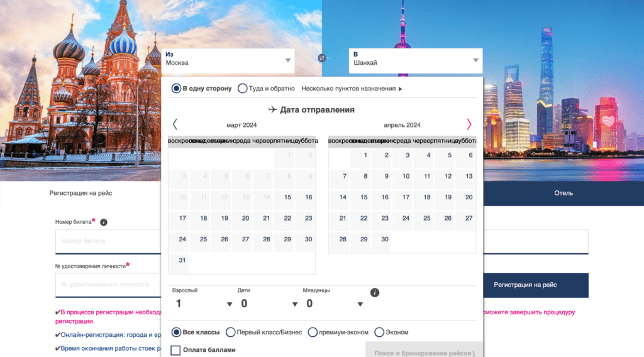Viewport: 644px width, 357px height.
Task: Choose Эконом radio button
Action: coord(379,332)
